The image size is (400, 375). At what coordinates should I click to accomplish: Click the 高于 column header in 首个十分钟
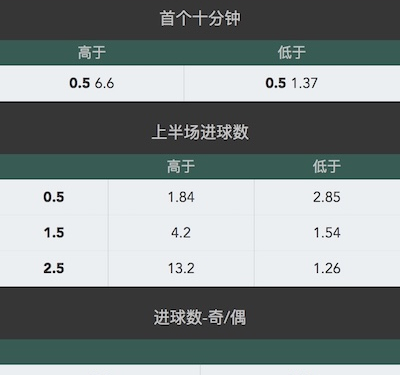(92, 53)
